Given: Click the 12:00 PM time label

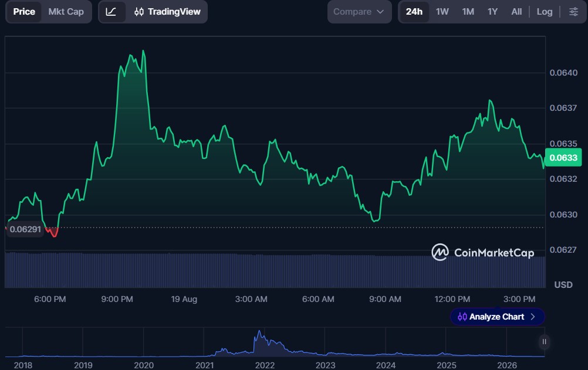Looking at the screenshot, I should point(452,299).
